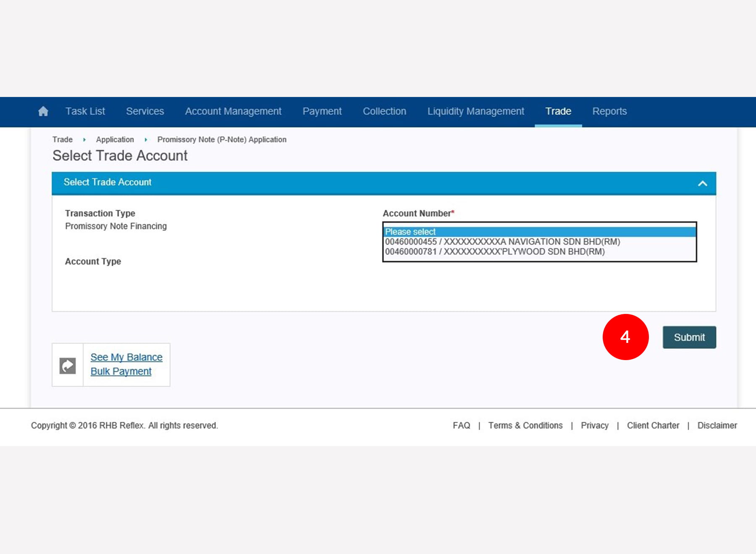756x554 pixels.
Task: Open the Services menu
Action: [145, 111]
